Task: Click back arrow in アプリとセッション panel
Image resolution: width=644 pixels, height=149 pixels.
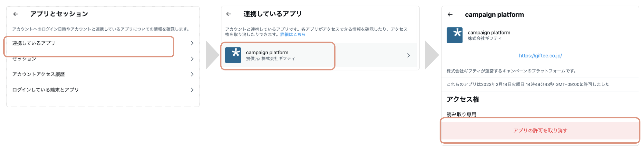Action: pos(16,14)
